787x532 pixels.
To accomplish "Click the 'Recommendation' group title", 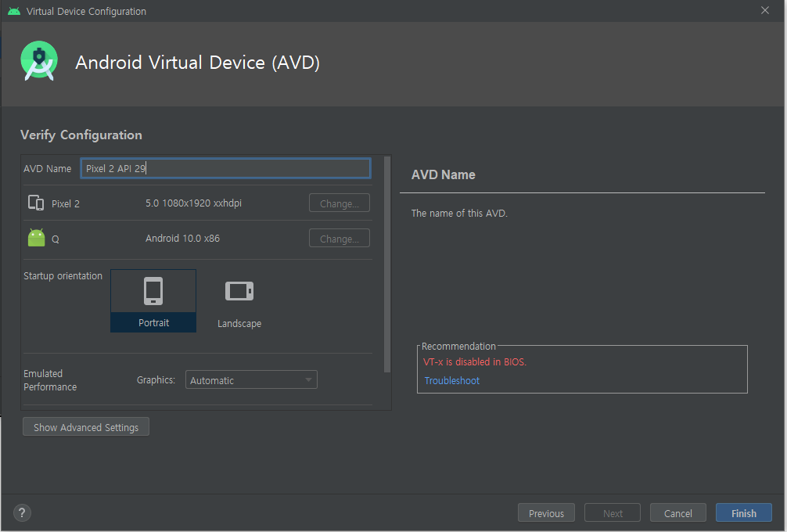I will pyautogui.click(x=458, y=347).
